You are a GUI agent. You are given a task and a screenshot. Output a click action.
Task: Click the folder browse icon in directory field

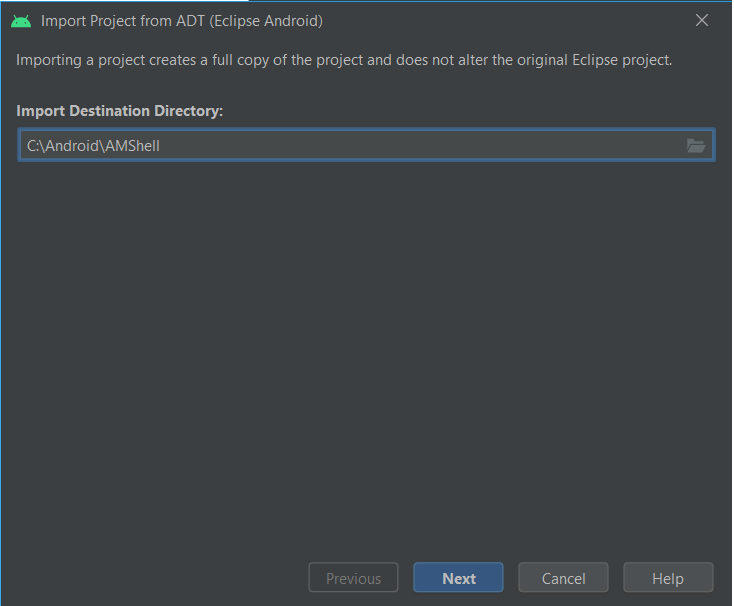696,146
